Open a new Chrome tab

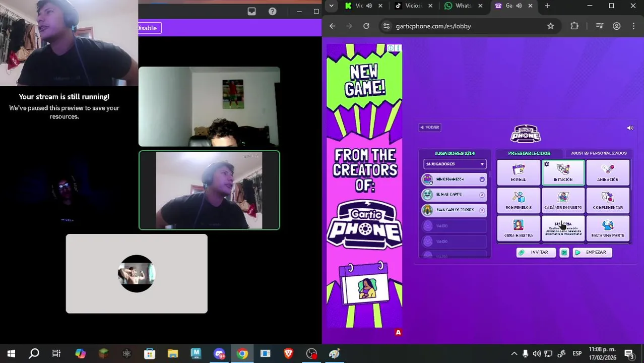pyautogui.click(x=547, y=6)
